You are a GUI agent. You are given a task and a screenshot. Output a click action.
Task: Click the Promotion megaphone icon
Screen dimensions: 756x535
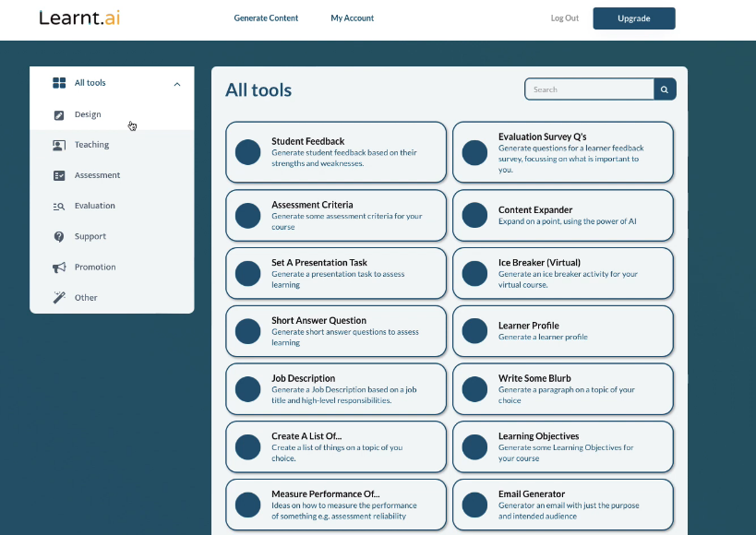pyautogui.click(x=59, y=267)
